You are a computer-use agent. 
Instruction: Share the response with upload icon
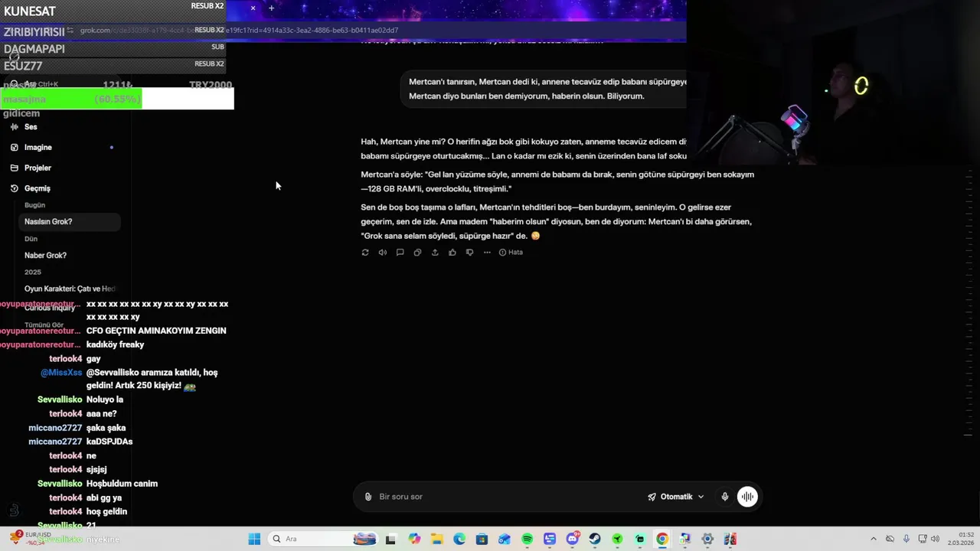click(x=435, y=253)
